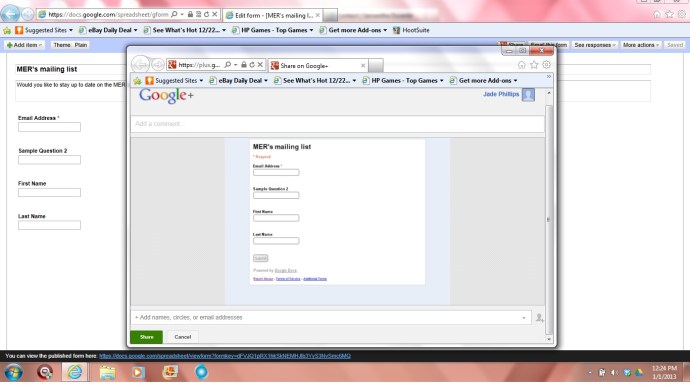Click the Internet Explorer taskbar icon
This screenshot has width=690, height=387.
[75, 372]
